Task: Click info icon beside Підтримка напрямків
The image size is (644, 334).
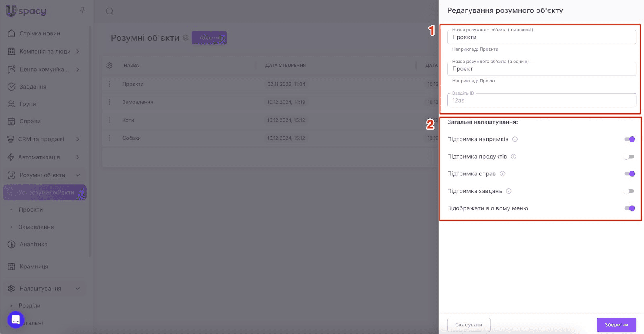Action: pos(515,139)
